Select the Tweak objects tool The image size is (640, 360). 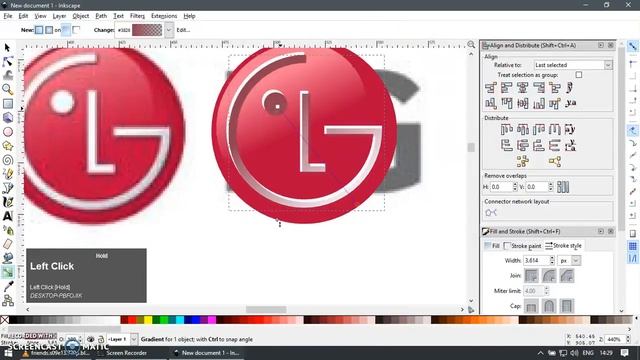7,76
